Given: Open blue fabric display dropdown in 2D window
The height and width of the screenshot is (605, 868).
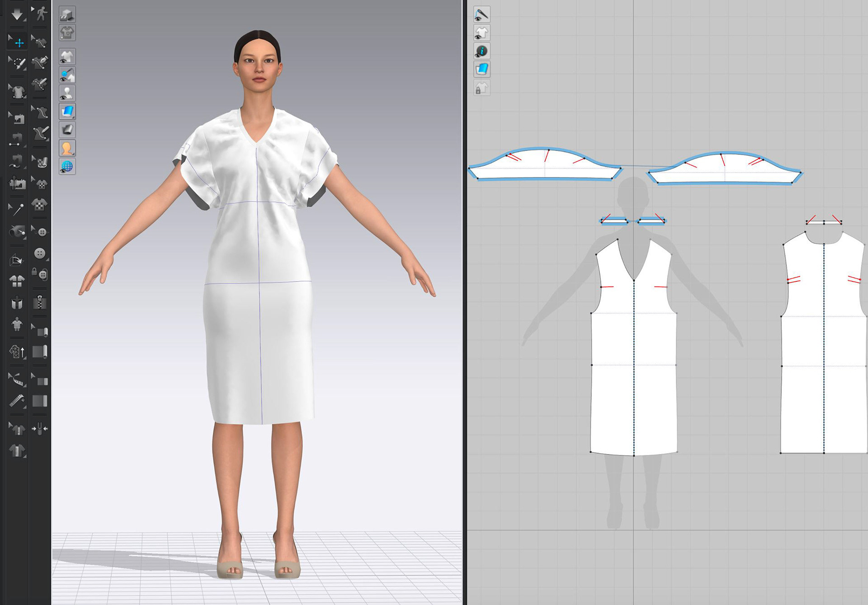Looking at the screenshot, I should [481, 70].
